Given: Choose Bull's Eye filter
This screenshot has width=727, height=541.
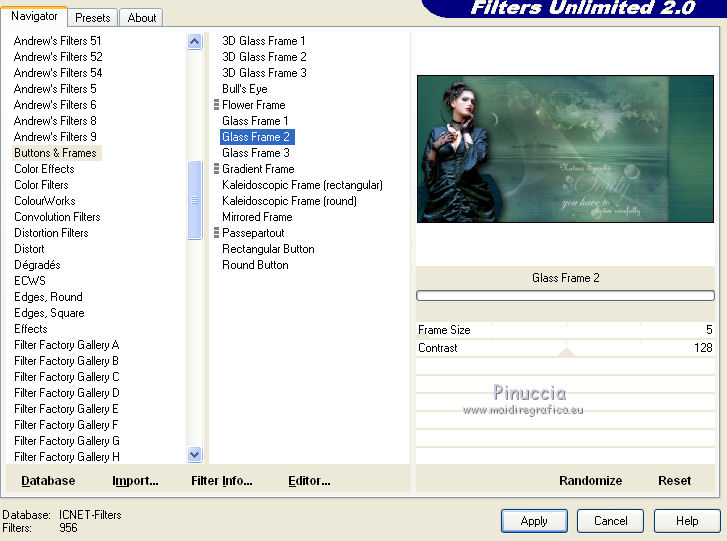Looking at the screenshot, I should click(244, 89).
